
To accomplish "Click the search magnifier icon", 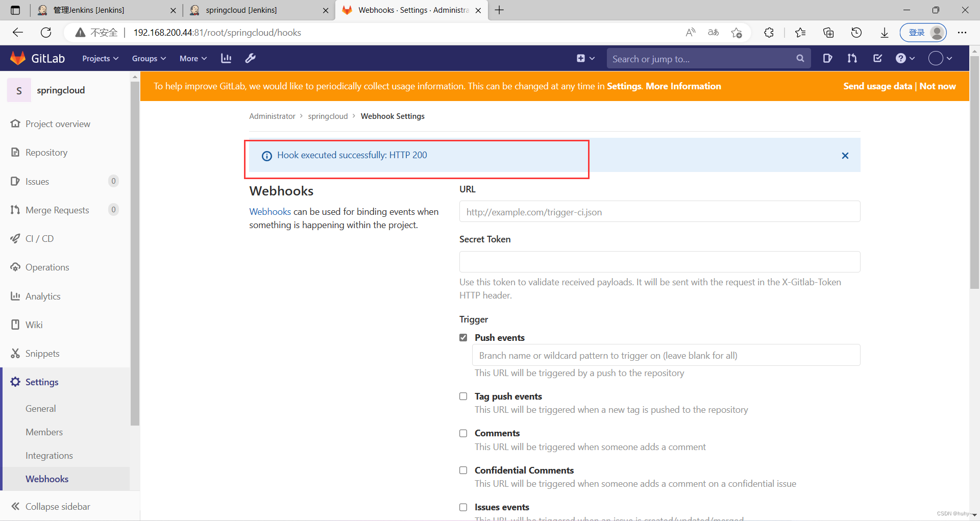I will 800,59.
